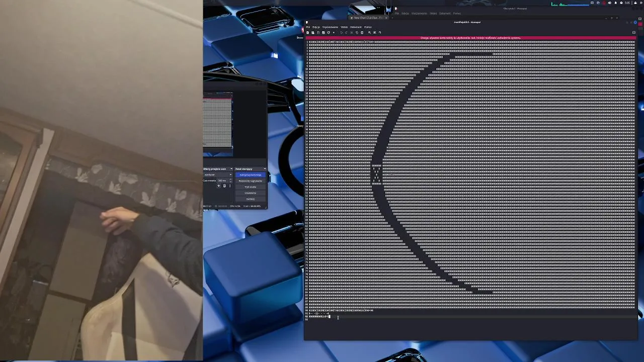Click the Open file icon in Mousepad toolbar

pos(313,33)
